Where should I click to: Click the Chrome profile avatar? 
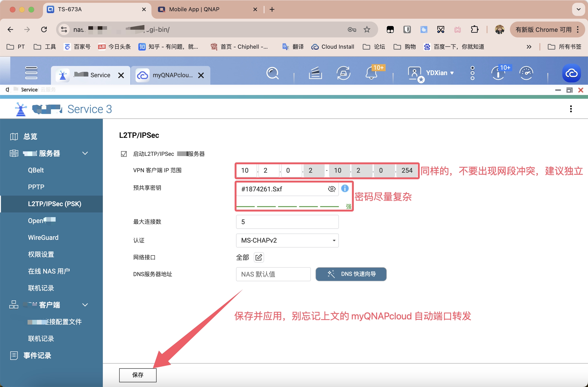(x=500, y=30)
